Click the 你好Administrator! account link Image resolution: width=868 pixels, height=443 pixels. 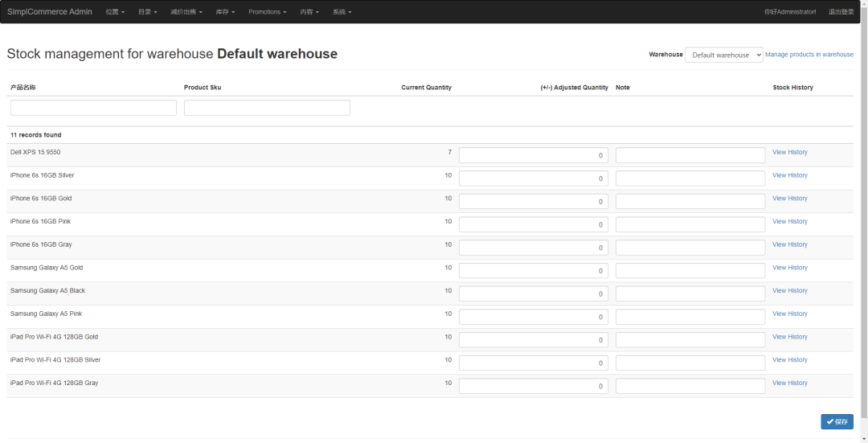coord(790,11)
